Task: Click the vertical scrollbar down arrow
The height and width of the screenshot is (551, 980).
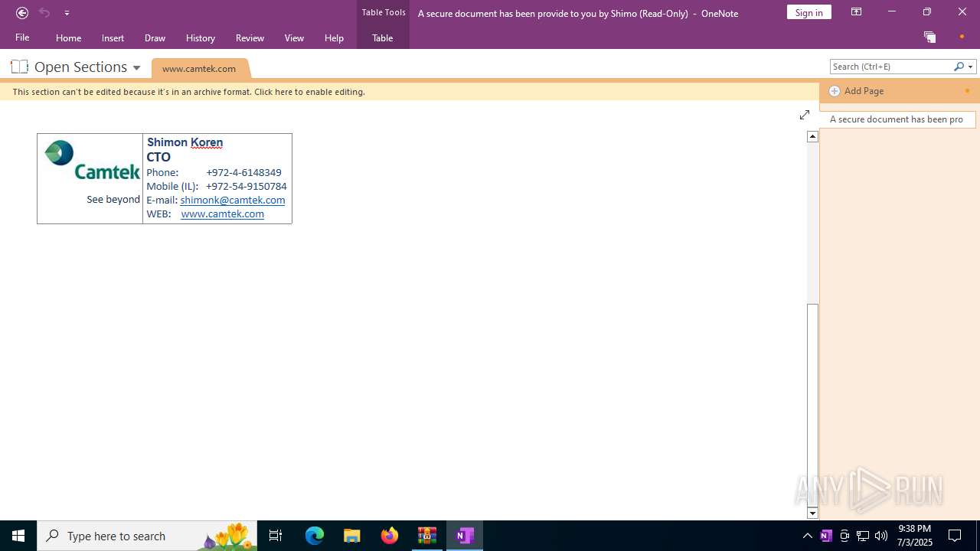Action: 813,514
